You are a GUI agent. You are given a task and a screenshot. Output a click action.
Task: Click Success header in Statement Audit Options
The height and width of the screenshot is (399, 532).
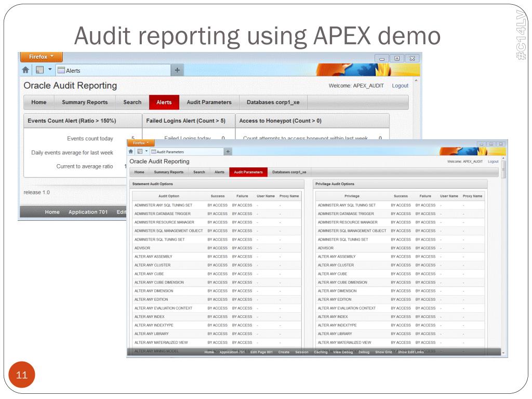[218, 196]
